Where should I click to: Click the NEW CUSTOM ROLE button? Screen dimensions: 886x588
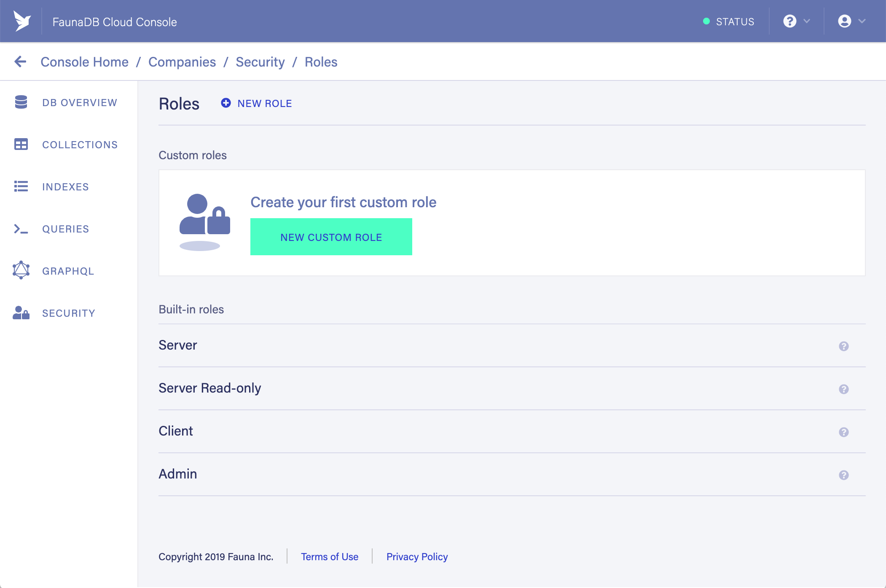pos(331,237)
